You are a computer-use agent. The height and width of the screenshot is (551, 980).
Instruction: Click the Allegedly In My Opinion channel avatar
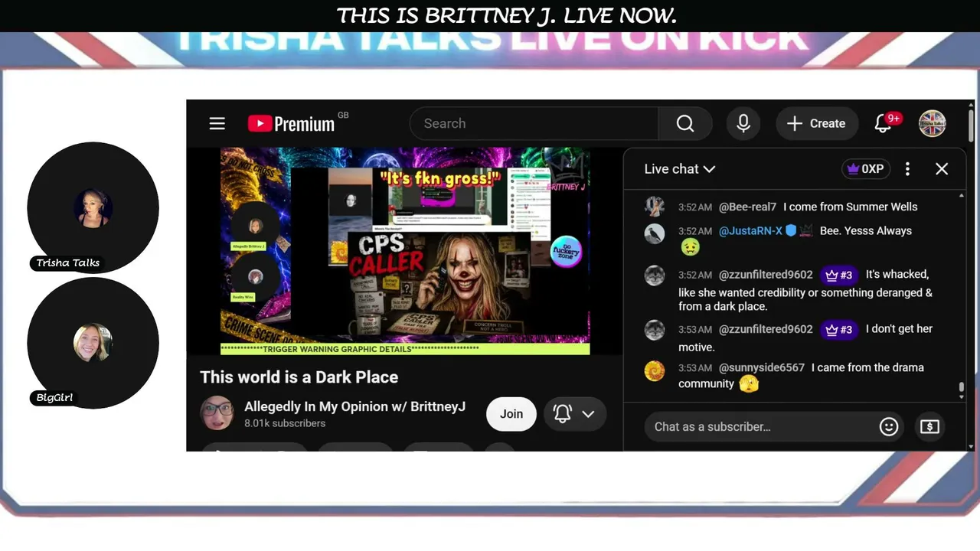pos(217,413)
